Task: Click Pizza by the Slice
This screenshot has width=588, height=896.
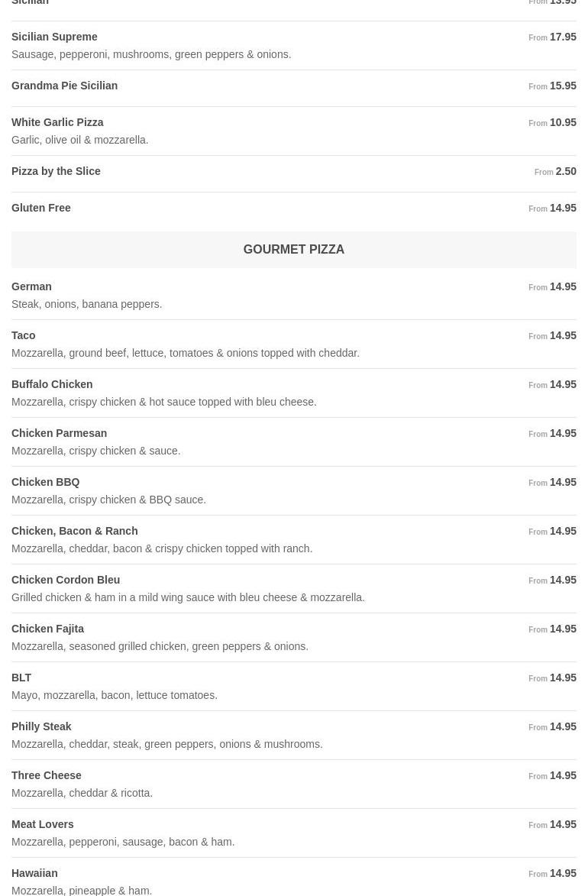Action: (56, 171)
